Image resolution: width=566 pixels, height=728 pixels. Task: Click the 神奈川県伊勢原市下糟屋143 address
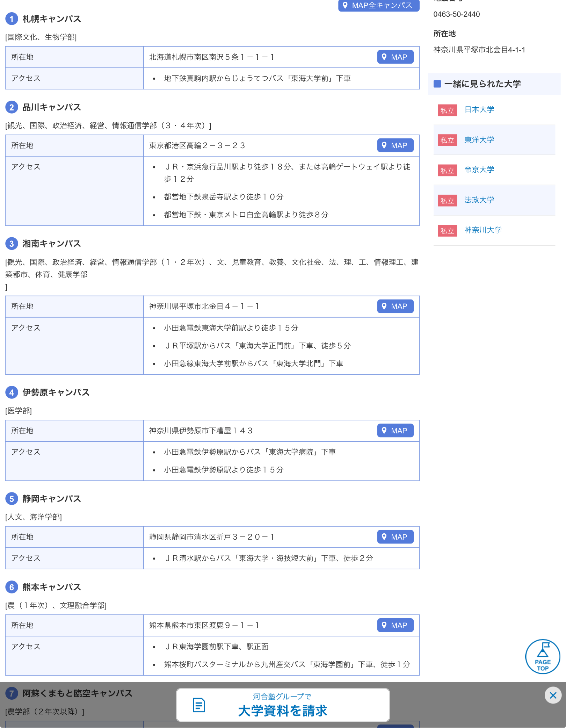coord(201,431)
